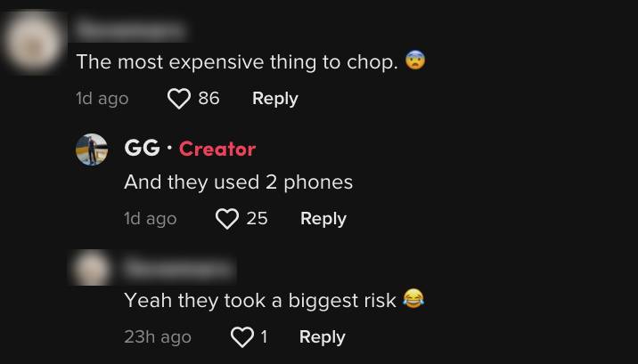Select the "And they used 2 phones" text
Screen dimensions: 638x364
click(x=239, y=182)
